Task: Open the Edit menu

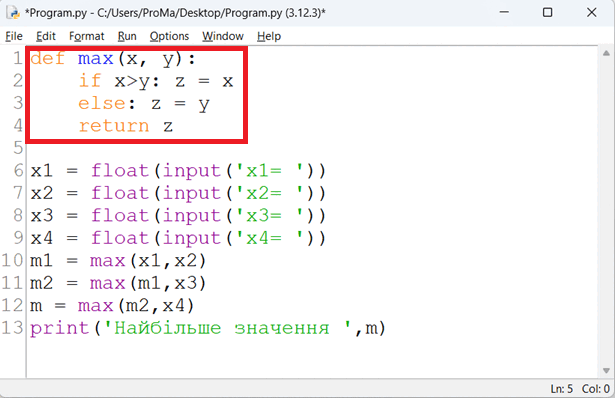Action: coord(45,36)
